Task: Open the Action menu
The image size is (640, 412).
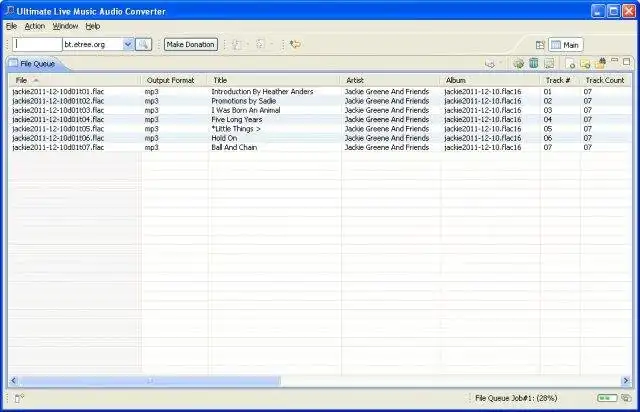Action: click(x=35, y=26)
